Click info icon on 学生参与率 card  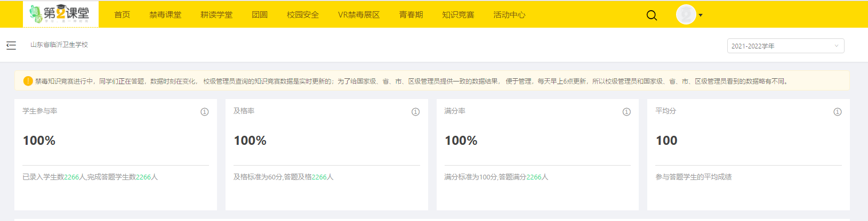[204, 112]
